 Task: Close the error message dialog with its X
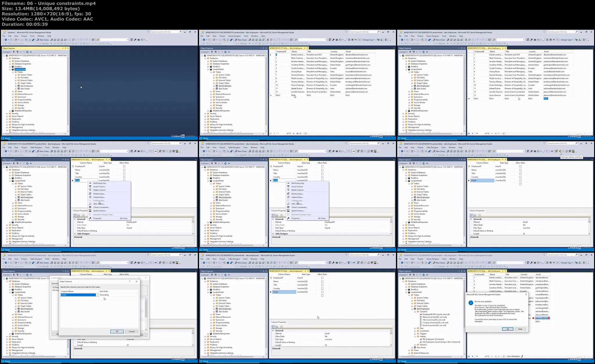526,294
